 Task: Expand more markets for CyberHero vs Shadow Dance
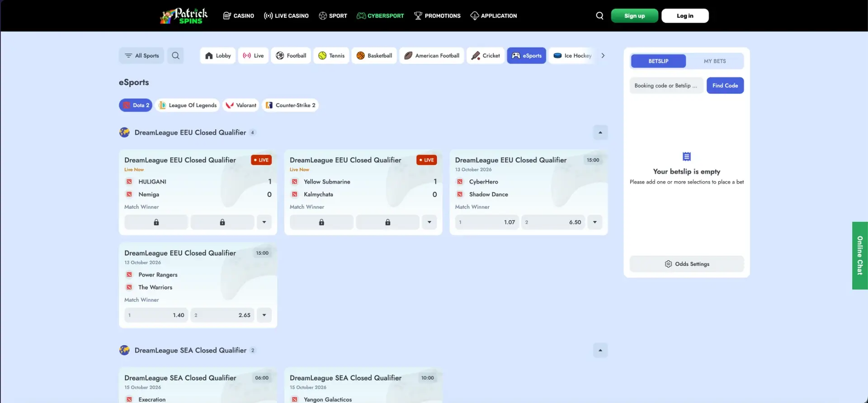point(595,222)
